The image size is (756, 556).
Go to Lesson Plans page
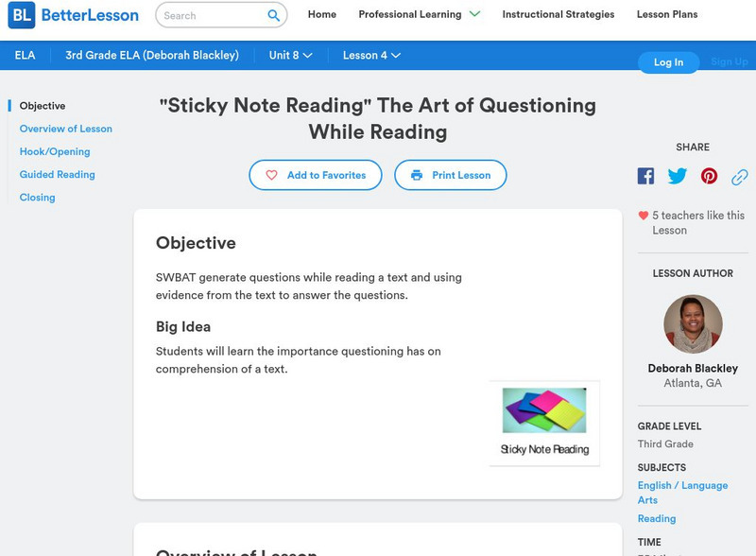[x=667, y=15]
